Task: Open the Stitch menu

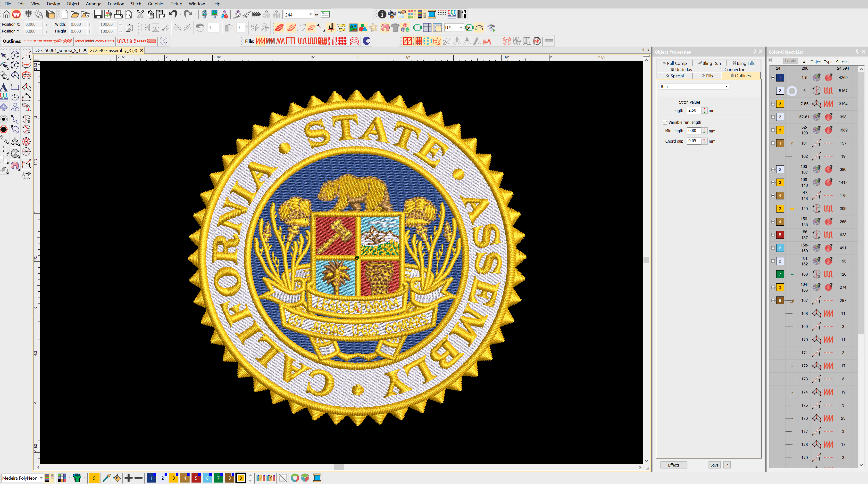Action: 136,4
